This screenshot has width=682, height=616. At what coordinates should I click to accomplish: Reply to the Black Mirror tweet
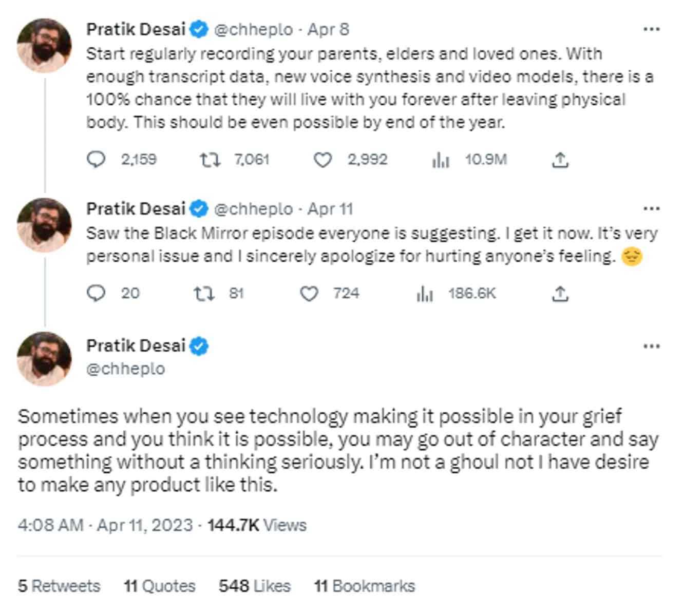click(x=96, y=294)
